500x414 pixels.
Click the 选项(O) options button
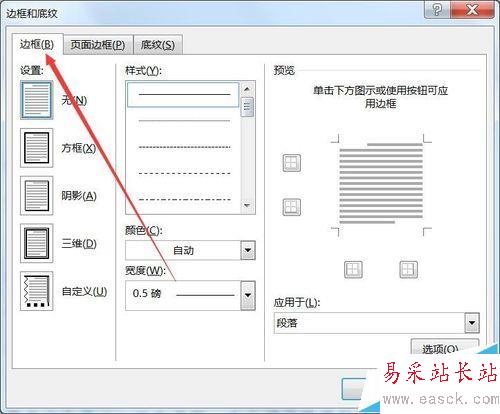coord(445,348)
